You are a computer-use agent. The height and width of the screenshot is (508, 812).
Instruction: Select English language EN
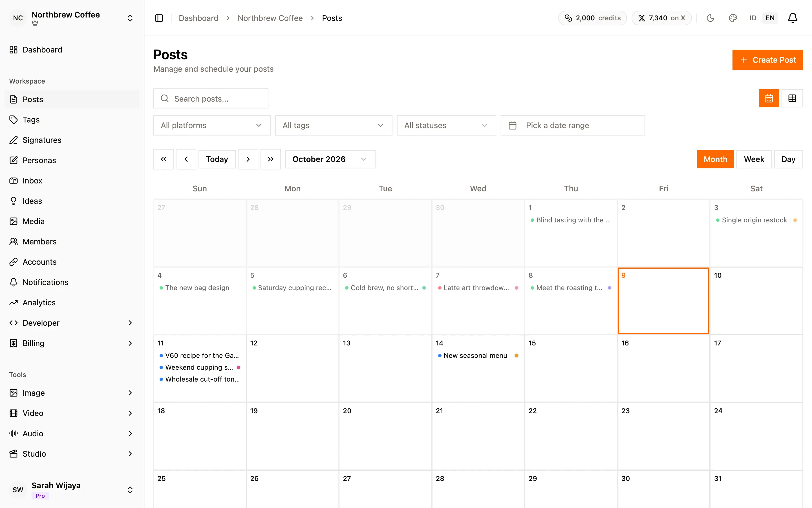770,18
